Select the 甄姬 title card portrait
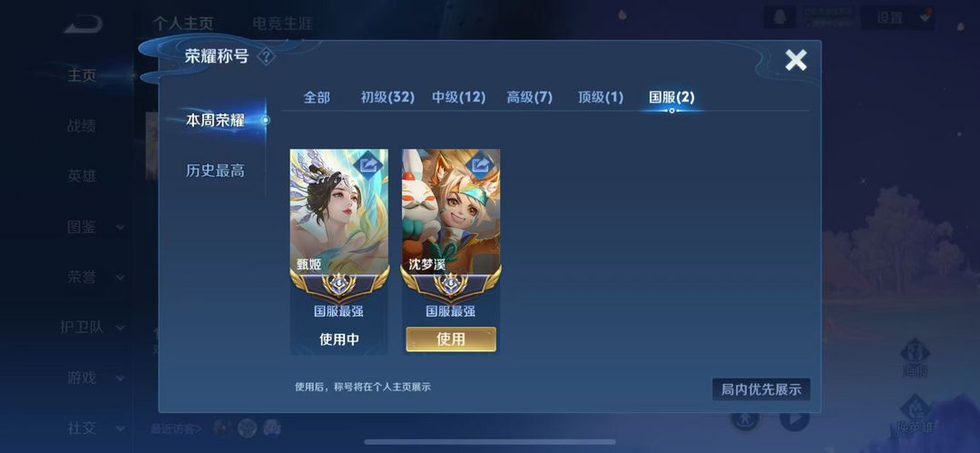The height and width of the screenshot is (453, 980). coord(338,212)
